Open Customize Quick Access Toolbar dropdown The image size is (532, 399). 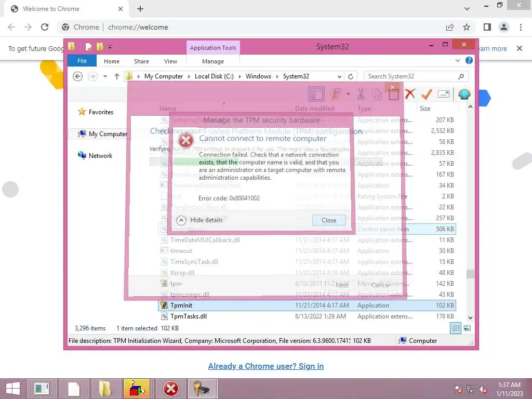(110, 47)
